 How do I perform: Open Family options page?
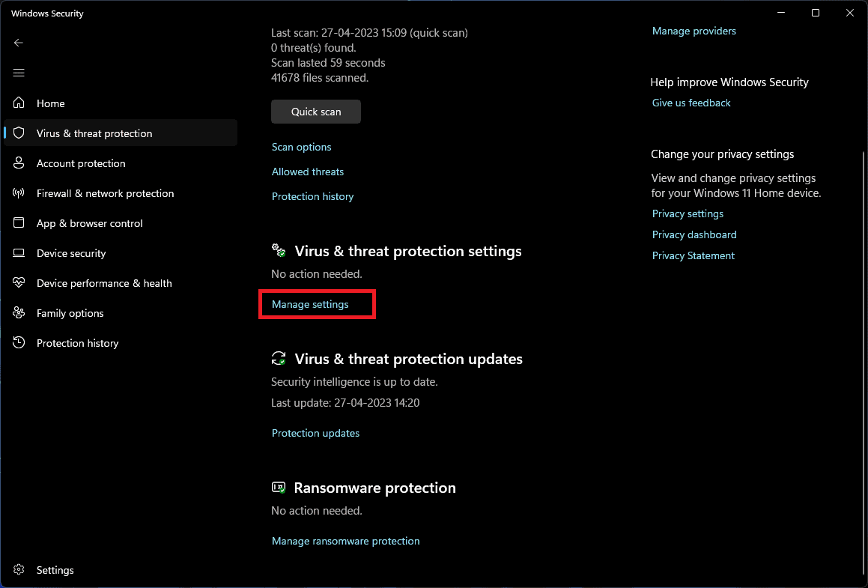point(121,313)
